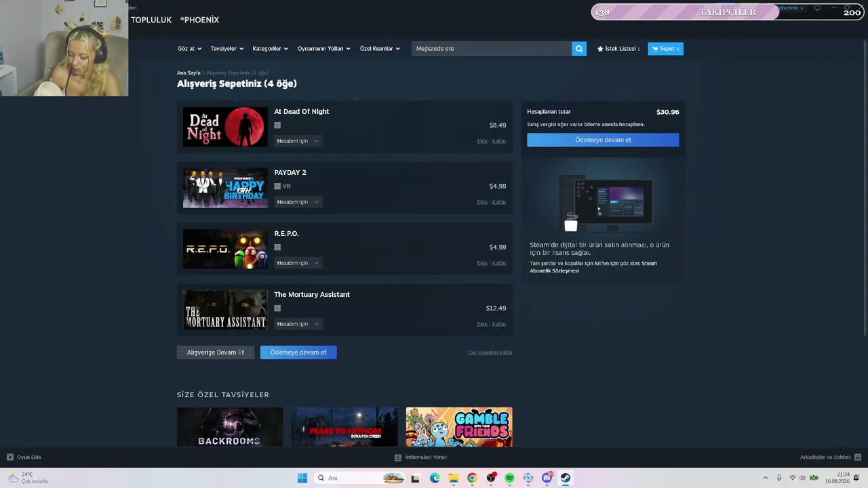
Task: Expand the Özel Kısımlar menu
Action: point(380,49)
